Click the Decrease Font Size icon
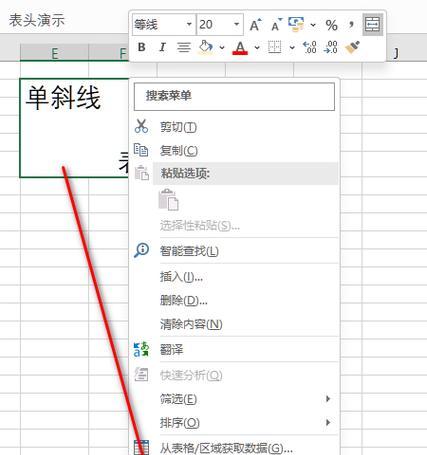427x455 pixels. coord(276,25)
